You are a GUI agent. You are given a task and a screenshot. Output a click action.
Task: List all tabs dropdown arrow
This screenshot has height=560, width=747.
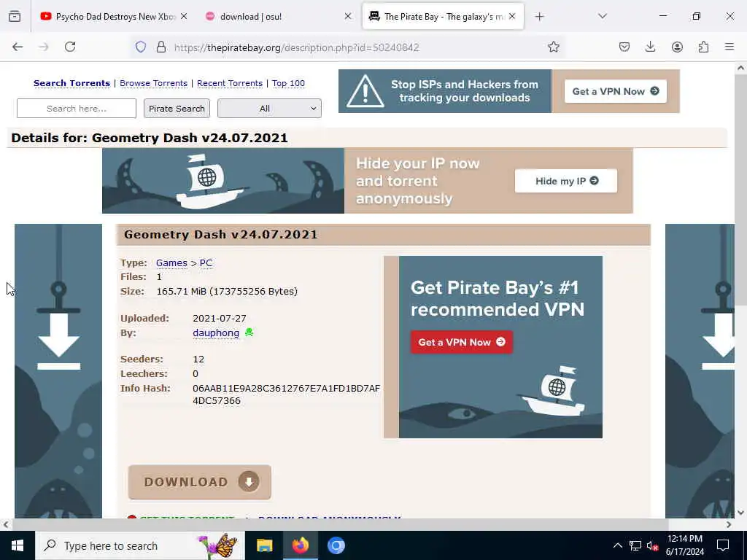pos(602,16)
